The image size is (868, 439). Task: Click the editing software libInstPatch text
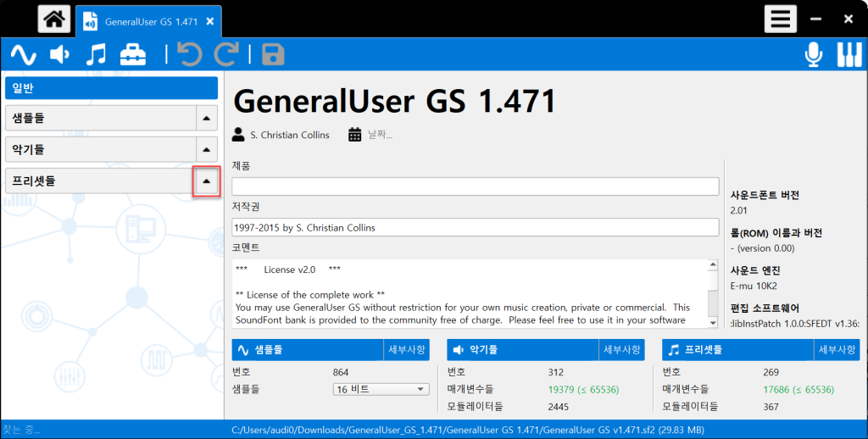(x=795, y=324)
